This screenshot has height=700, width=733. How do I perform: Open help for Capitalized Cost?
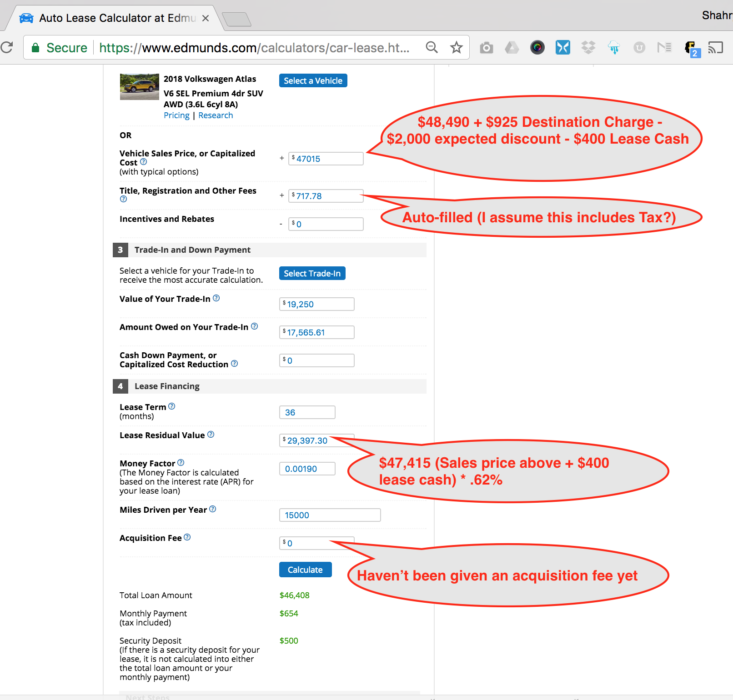144,162
